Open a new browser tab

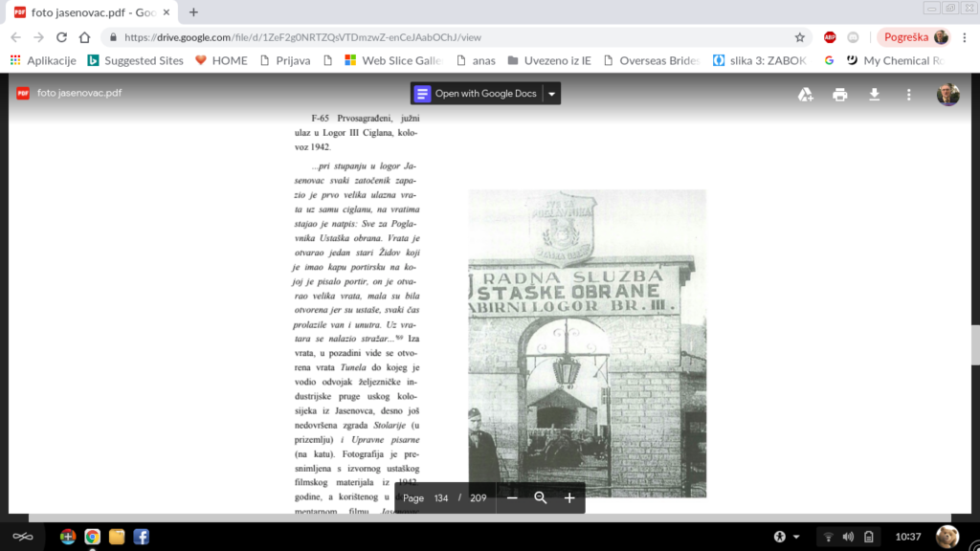point(193,12)
